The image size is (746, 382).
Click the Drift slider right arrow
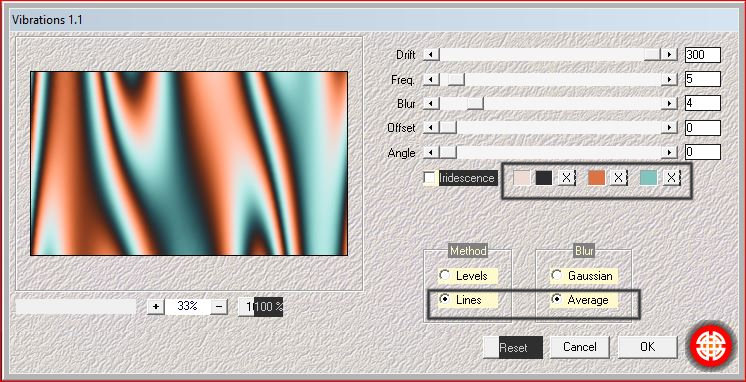(x=669, y=55)
